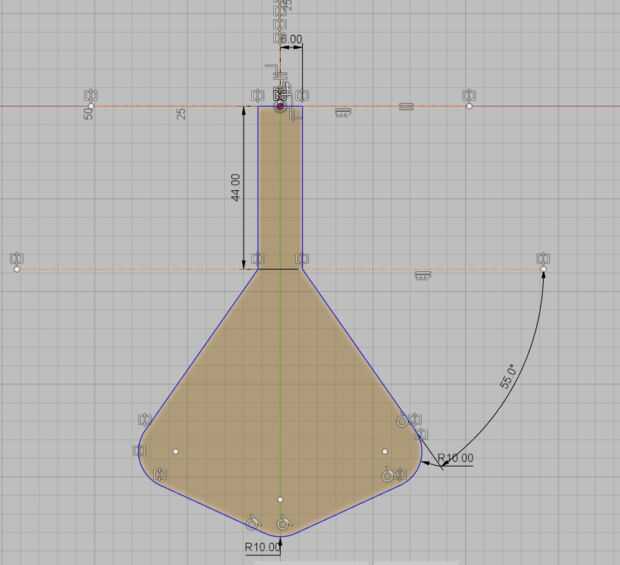Screen dimensions: 620x565
Task: Select horizontal constraint icon below lower construction line
Action: click(x=423, y=275)
